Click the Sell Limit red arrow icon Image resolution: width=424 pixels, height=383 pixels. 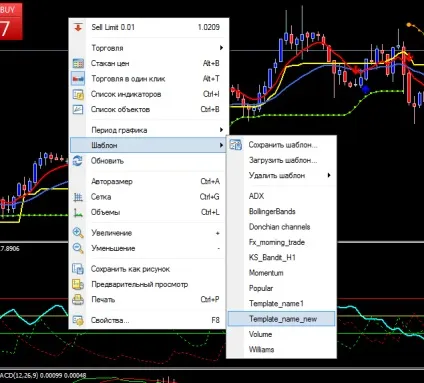78,27
